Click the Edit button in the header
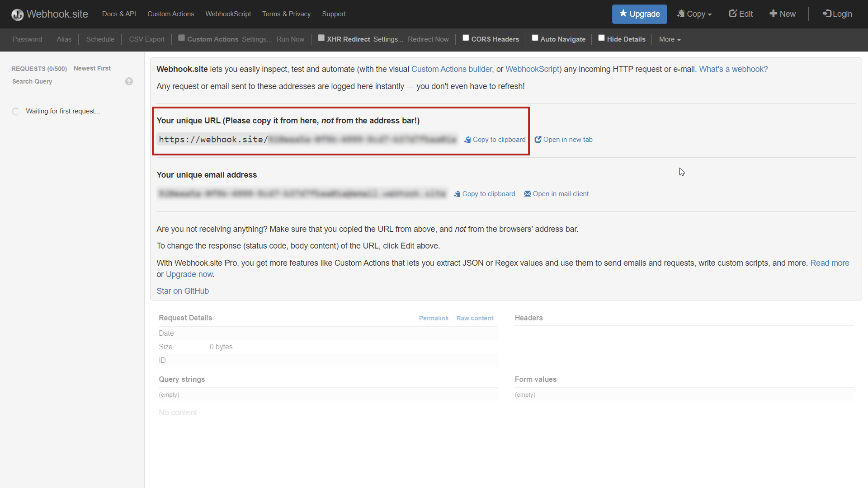 click(x=741, y=14)
